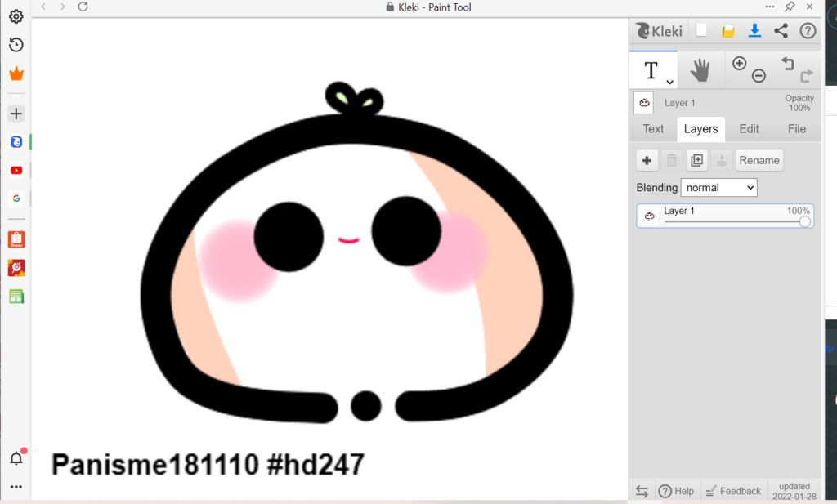
Task: Open an image file via folder icon
Action: tap(728, 31)
